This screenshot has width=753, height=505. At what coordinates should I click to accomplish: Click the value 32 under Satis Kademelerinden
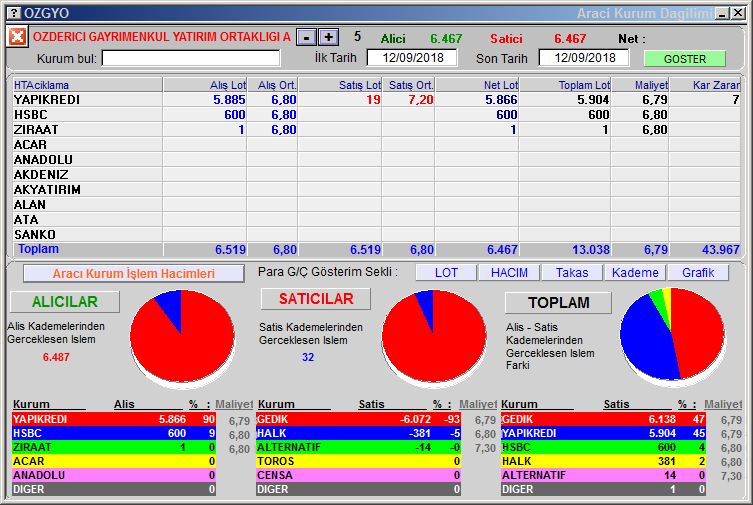pyautogui.click(x=308, y=357)
